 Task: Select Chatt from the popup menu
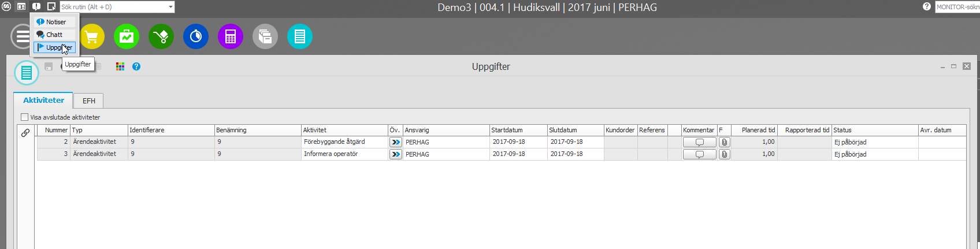click(54, 35)
